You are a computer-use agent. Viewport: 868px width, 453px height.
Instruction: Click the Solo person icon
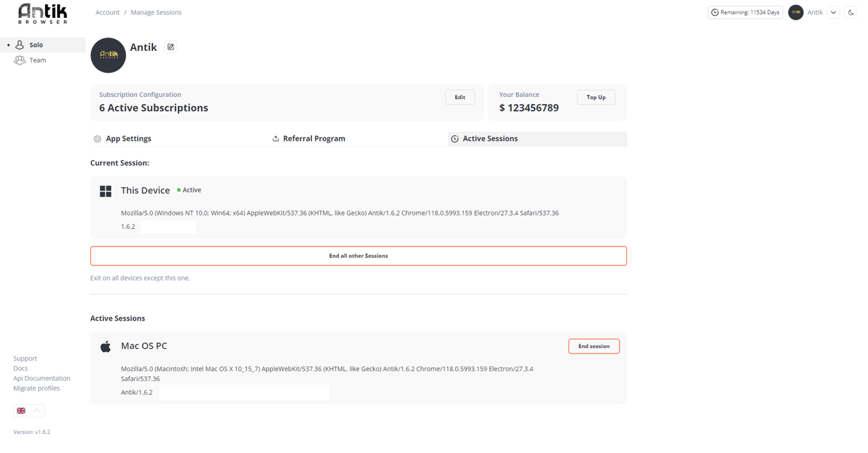20,45
